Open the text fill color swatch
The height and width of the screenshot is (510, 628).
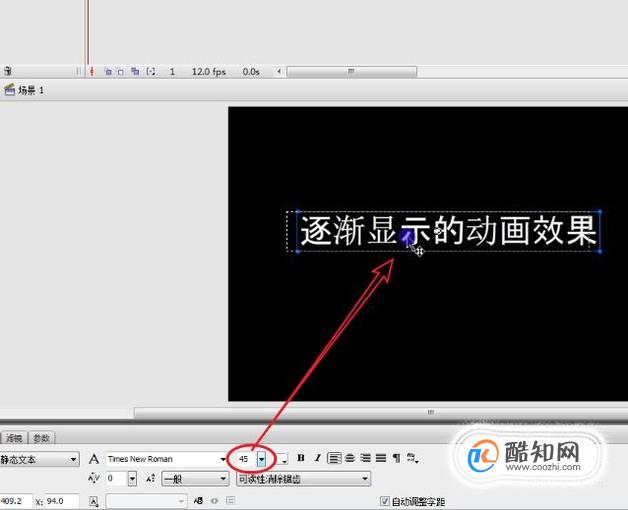282,459
